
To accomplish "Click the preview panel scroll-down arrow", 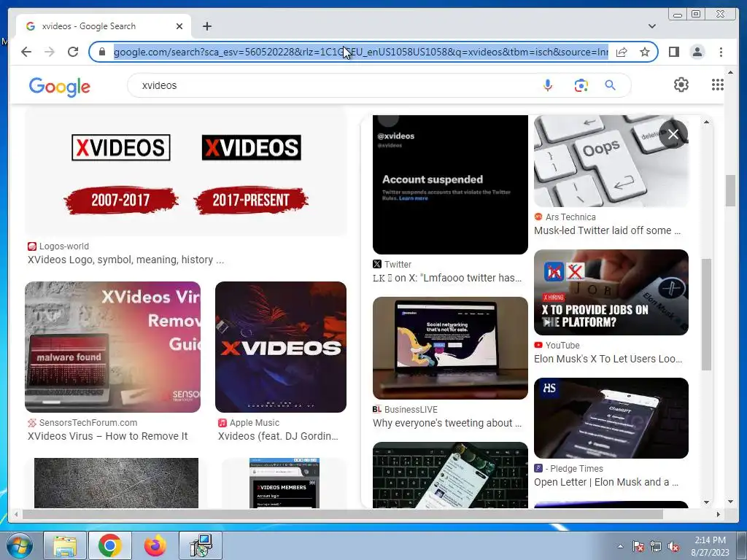I will pos(706,502).
